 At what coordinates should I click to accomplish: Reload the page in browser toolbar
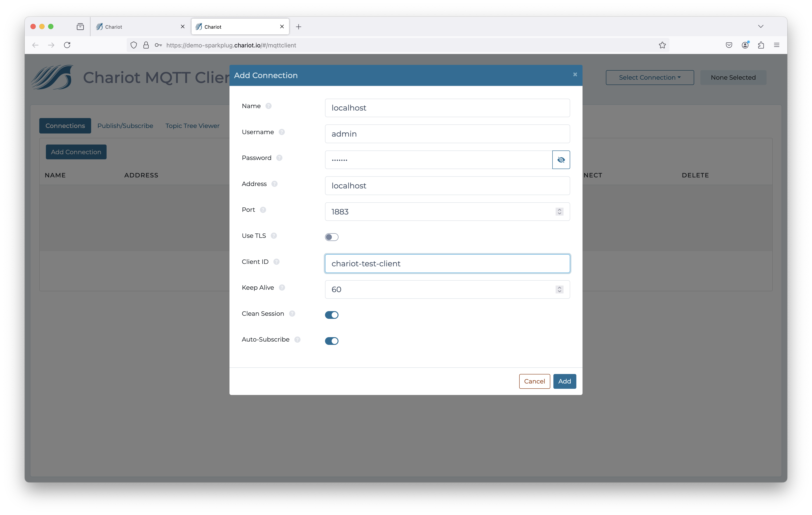click(x=67, y=45)
